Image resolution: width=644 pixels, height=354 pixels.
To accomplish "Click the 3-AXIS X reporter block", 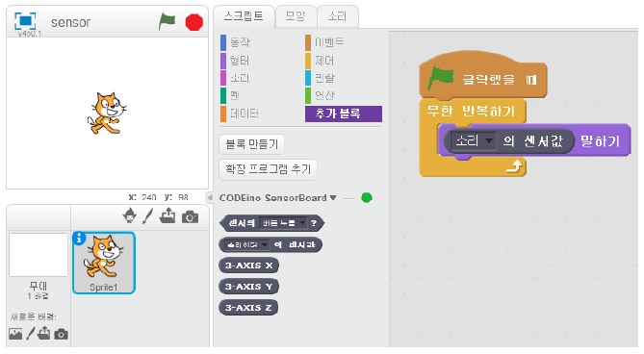I will pos(249,265).
